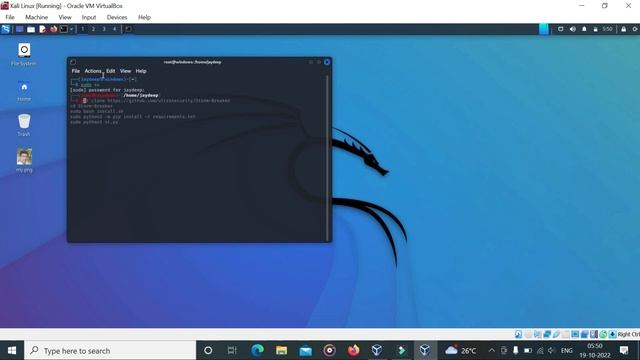Screen dimensions: 640x360
Task: Open the terminal Actions menu
Action: pyautogui.click(x=93, y=71)
